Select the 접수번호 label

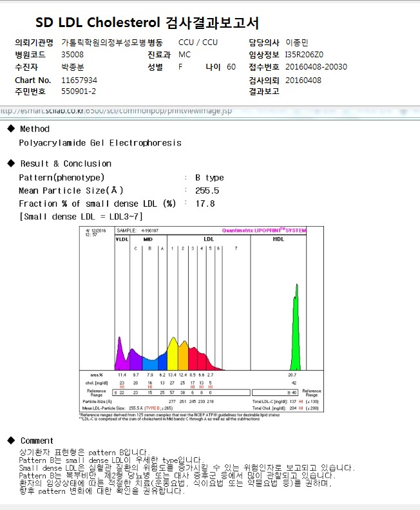[264, 67]
